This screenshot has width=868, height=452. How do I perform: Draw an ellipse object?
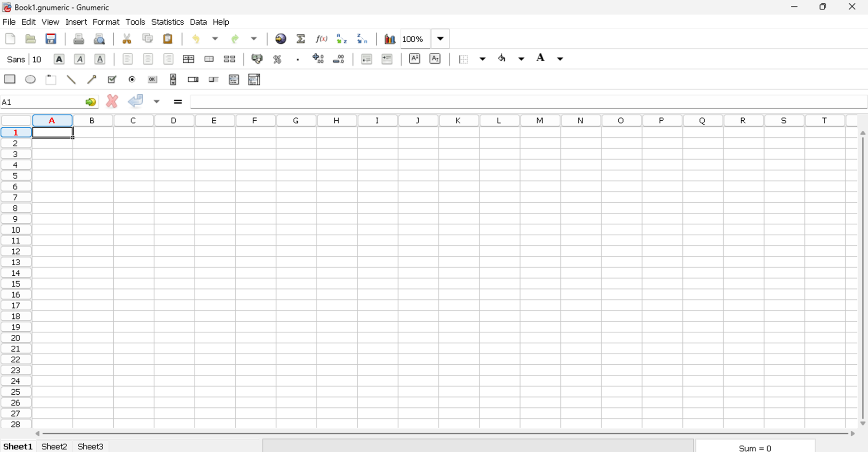tap(30, 79)
